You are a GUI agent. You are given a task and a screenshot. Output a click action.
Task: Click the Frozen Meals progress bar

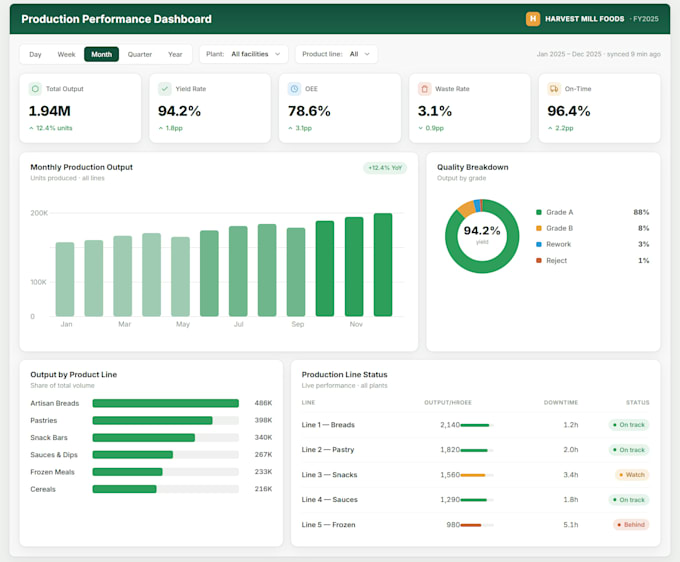[166, 472]
